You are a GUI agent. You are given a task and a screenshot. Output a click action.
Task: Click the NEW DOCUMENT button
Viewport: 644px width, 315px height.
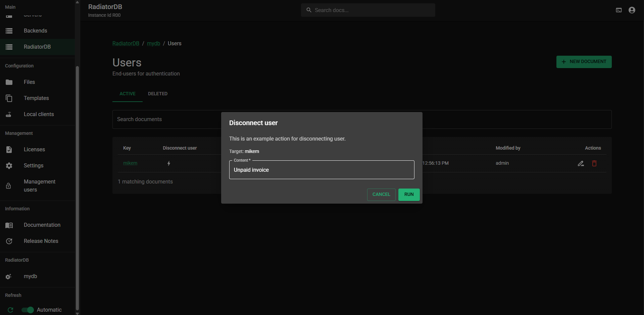pyautogui.click(x=584, y=62)
